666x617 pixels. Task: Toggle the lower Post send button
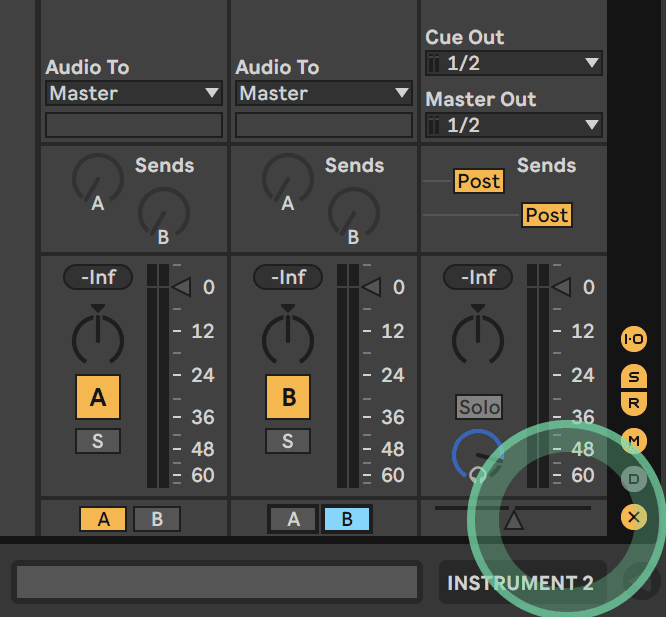(547, 215)
